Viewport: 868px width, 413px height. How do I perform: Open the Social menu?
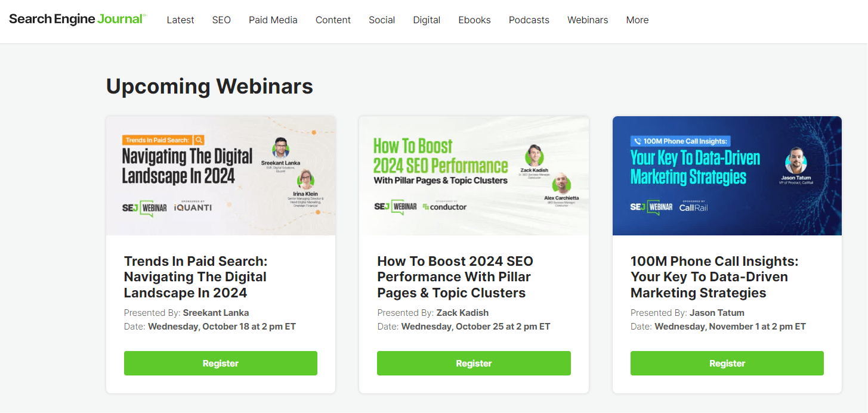coord(382,20)
